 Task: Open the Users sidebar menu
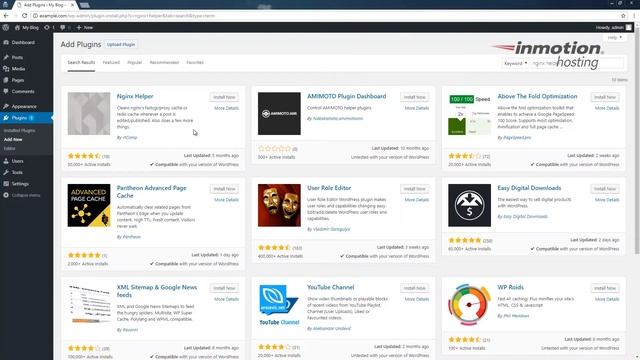(17, 161)
